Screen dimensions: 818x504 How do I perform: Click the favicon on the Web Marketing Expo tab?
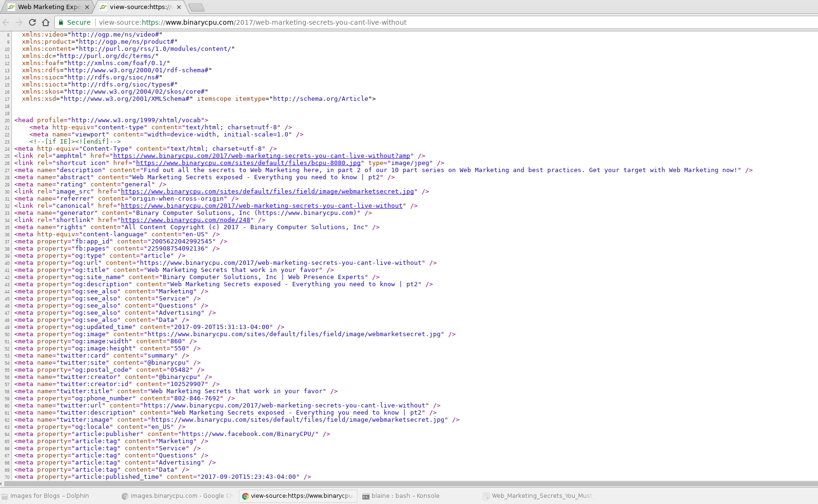click(x=11, y=7)
